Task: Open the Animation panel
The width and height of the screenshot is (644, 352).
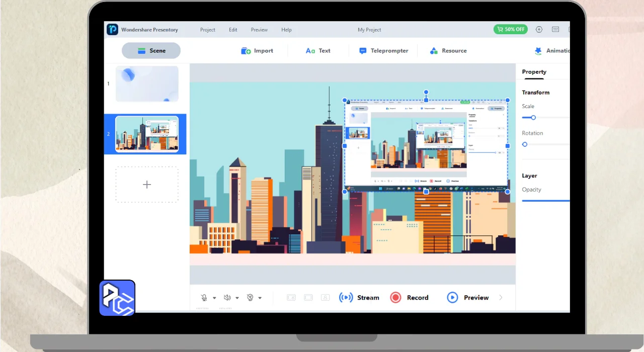Action: (x=551, y=51)
